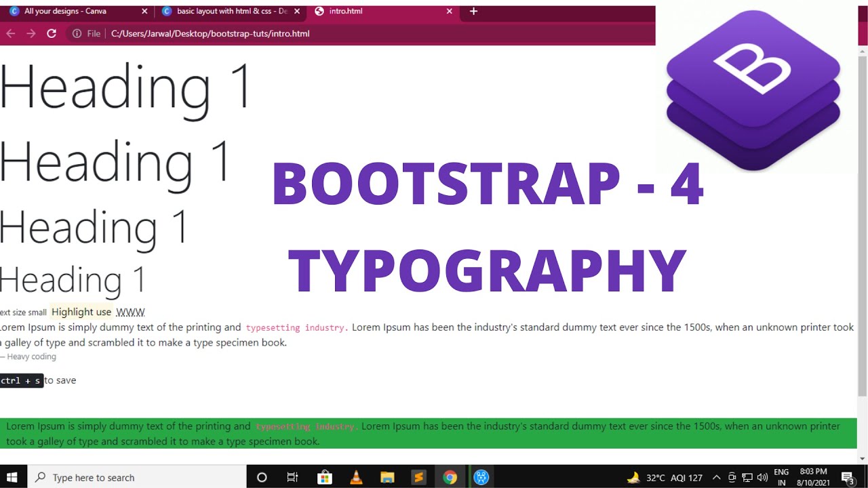Switch to 'basic layout with html & css' tab
Image resolution: width=868 pixels, height=488 pixels.
click(x=231, y=11)
